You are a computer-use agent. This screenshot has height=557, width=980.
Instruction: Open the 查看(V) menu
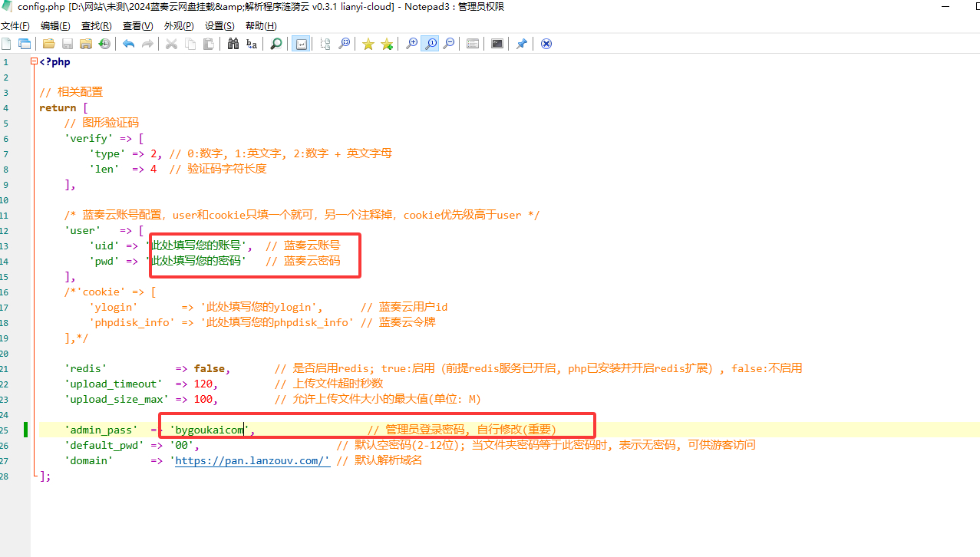coord(137,26)
